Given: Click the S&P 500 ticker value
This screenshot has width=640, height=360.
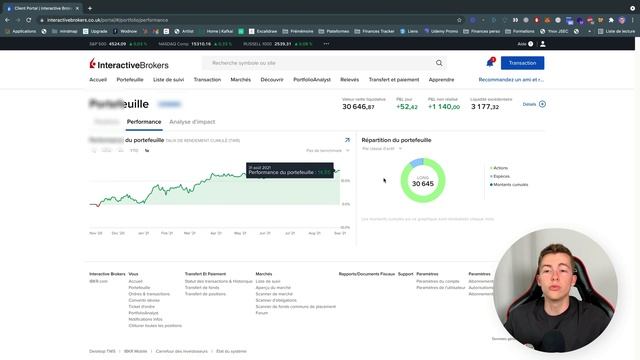Looking at the screenshot, I should (x=118, y=44).
